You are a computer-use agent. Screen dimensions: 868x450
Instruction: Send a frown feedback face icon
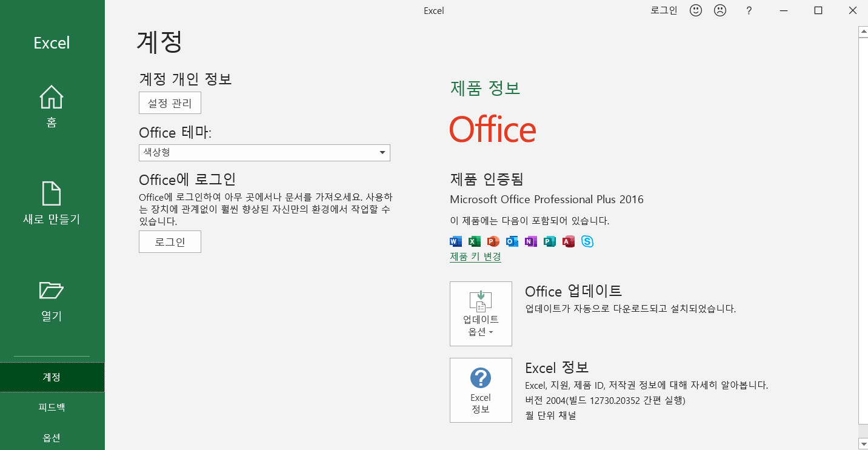(x=720, y=10)
